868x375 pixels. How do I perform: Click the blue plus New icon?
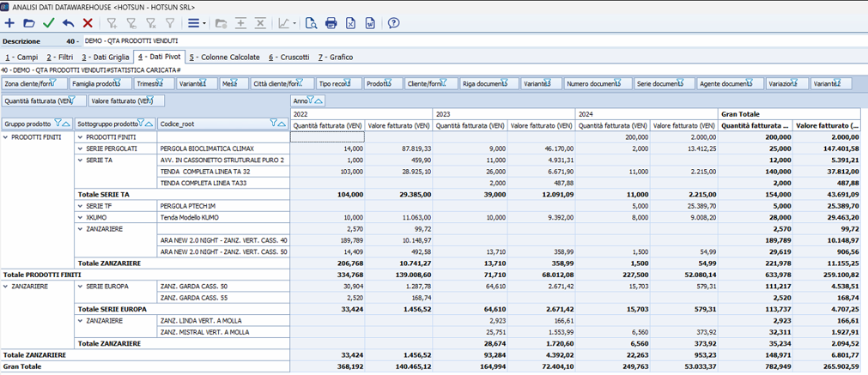point(10,23)
